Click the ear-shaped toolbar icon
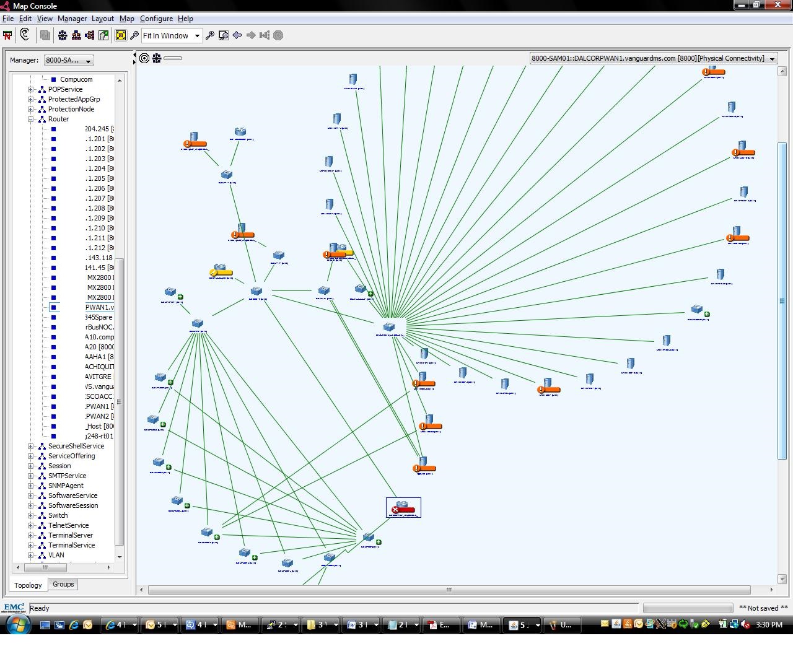The height and width of the screenshot is (672, 793). [x=25, y=35]
